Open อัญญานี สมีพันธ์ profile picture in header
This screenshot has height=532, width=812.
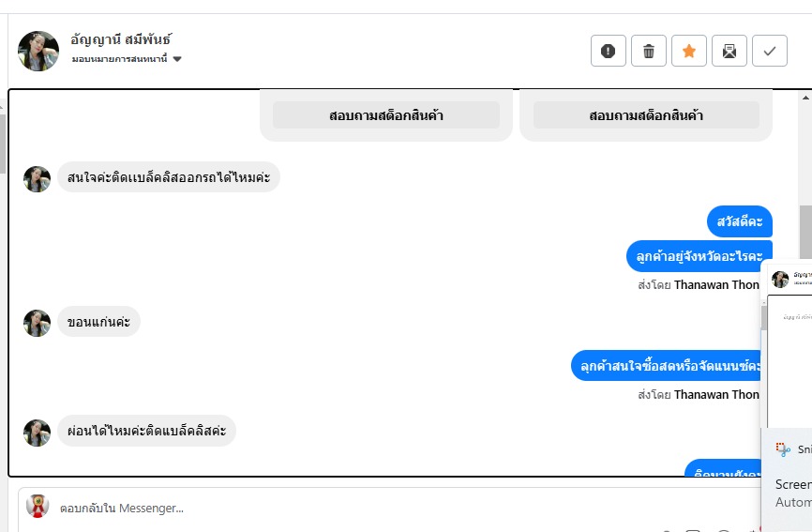[38, 51]
